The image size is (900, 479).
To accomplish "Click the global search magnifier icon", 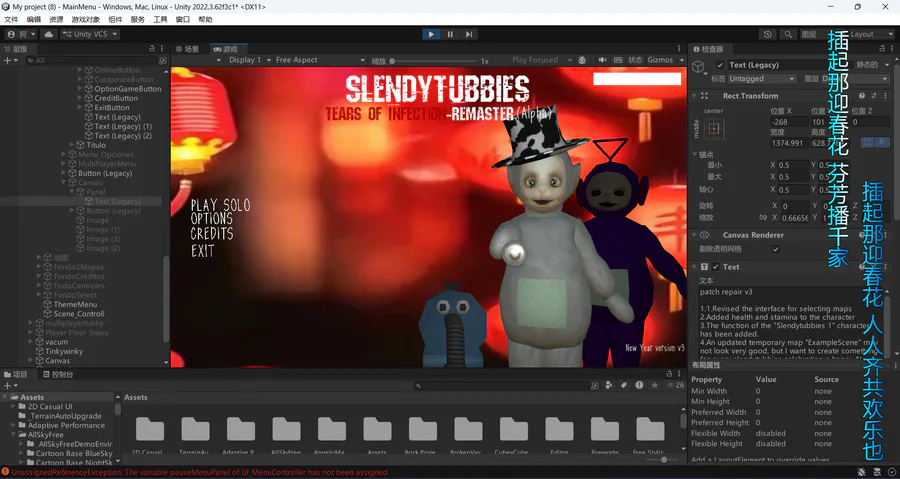I will (x=789, y=34).
